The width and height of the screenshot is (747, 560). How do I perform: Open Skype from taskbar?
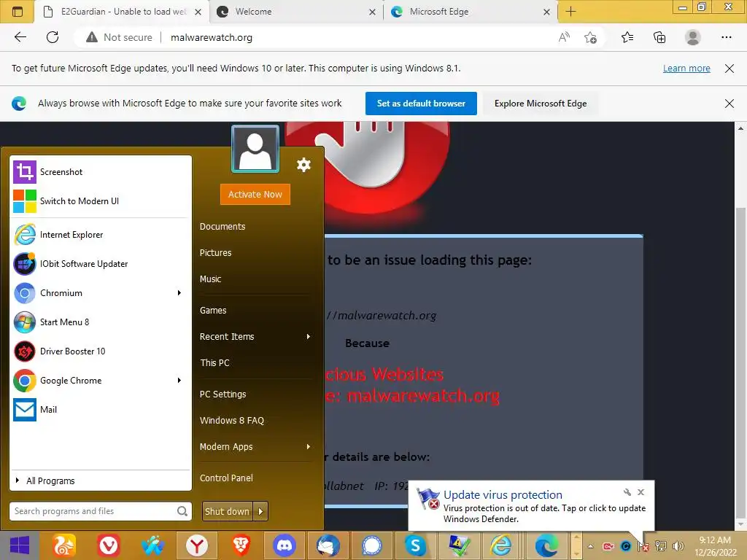415,545
